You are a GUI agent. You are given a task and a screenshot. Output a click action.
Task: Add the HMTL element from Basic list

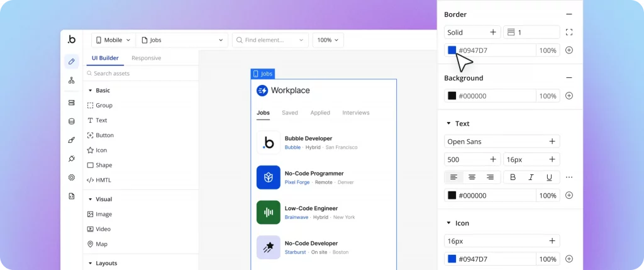click(x=99, y=179)
